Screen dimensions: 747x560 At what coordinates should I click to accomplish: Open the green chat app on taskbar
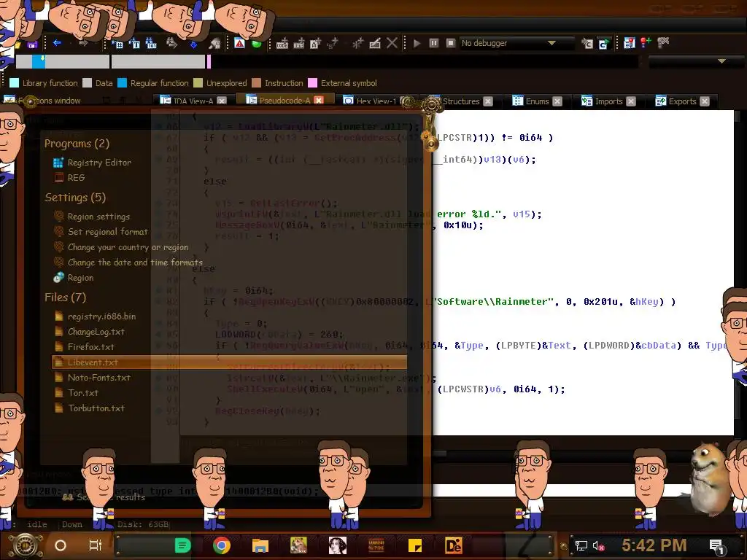[183, 545]
